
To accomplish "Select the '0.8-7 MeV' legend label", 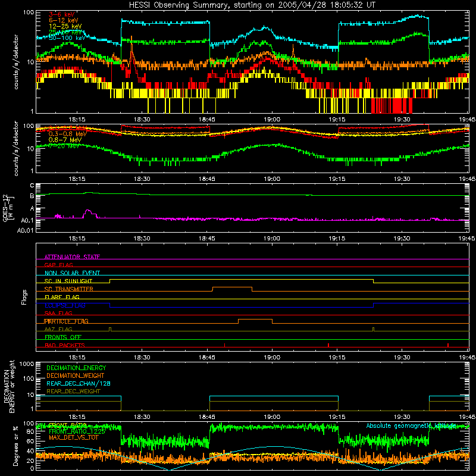I will (x=65, y=140).
